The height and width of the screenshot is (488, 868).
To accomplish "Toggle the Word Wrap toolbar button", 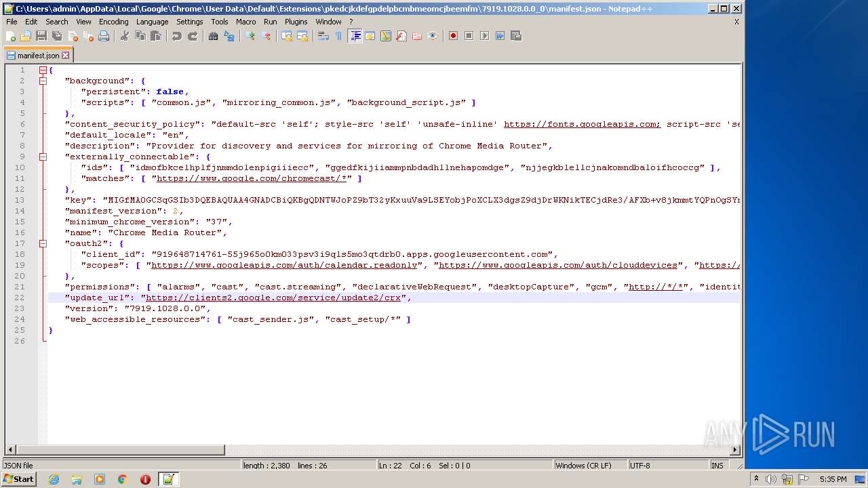I will [x=323, y=36].
